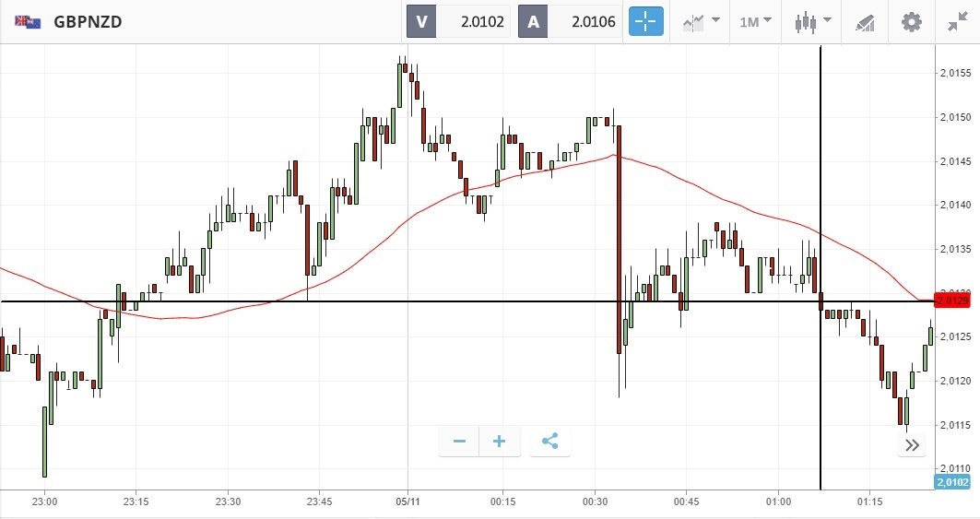Click the GBPNZD instrument name
Screen dimensions: 980x519
click(x=89, y=21)
